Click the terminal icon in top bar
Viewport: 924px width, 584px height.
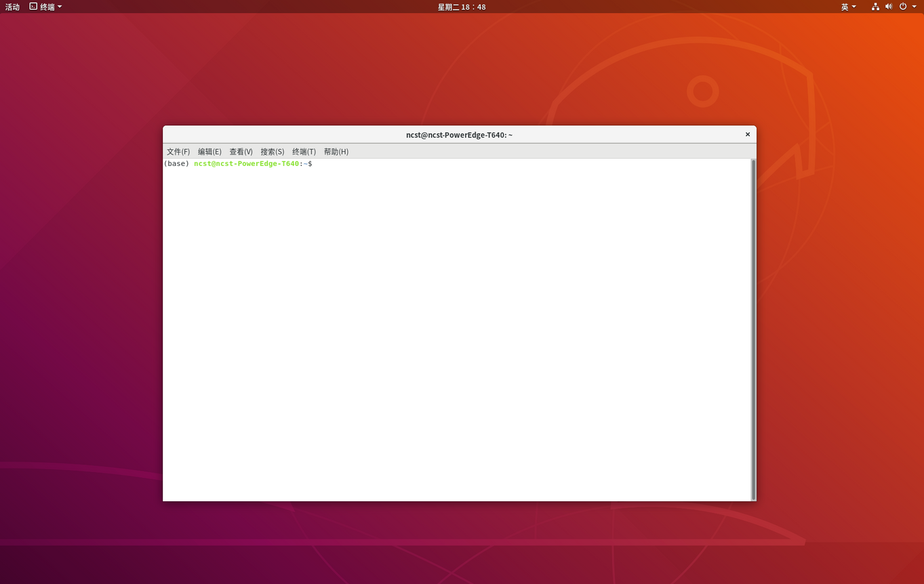click(x=33, y=7)
